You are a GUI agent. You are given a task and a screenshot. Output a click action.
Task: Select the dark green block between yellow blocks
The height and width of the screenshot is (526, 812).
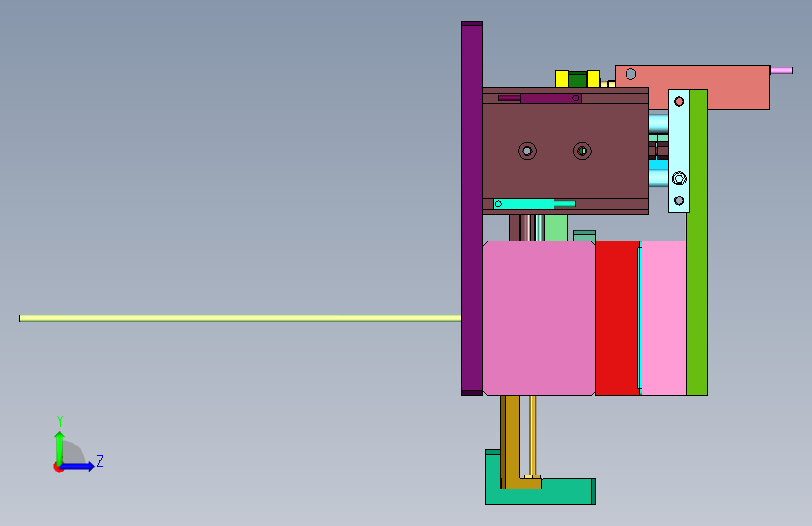pyautogui.click(x=578, y=80)
